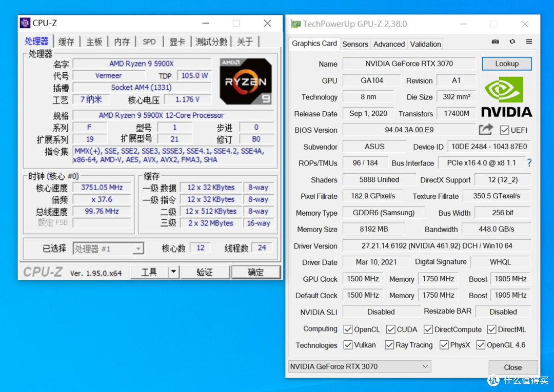Click the Resizable BAR value Disabled
Viewport: 554px width, 392px height.
(x=503, y=312)
